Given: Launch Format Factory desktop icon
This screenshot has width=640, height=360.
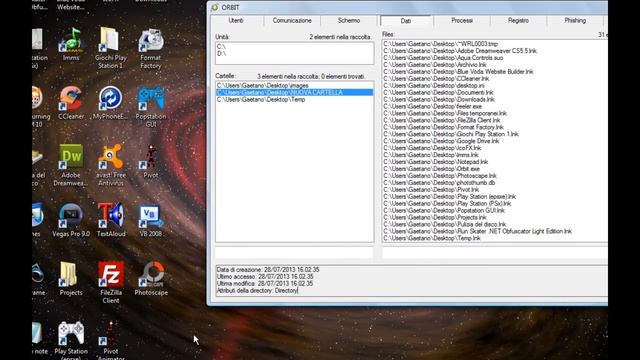Looking at the screenshot, I should click(151, 48).
